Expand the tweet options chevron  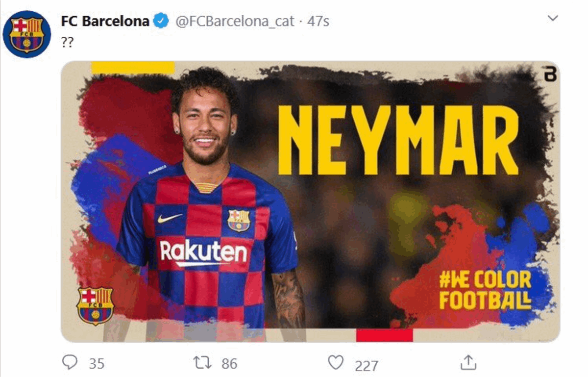tap(553, 19)
